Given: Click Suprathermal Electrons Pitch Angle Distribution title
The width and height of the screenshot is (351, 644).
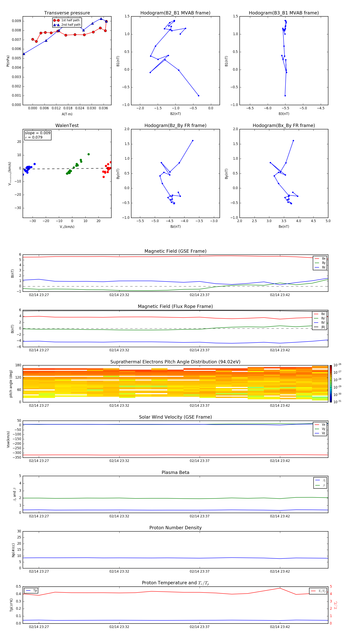Looking at the screenshot, I should (x=175, y=362).
